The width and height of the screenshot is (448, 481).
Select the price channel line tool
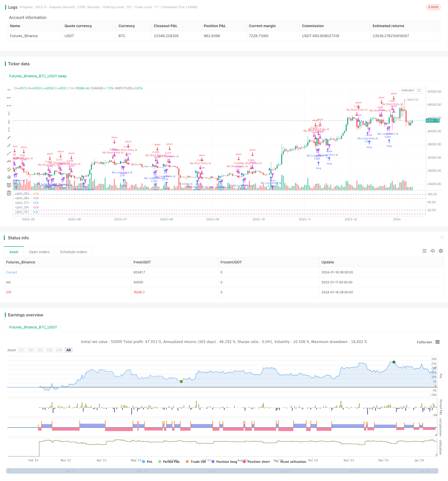9,177
